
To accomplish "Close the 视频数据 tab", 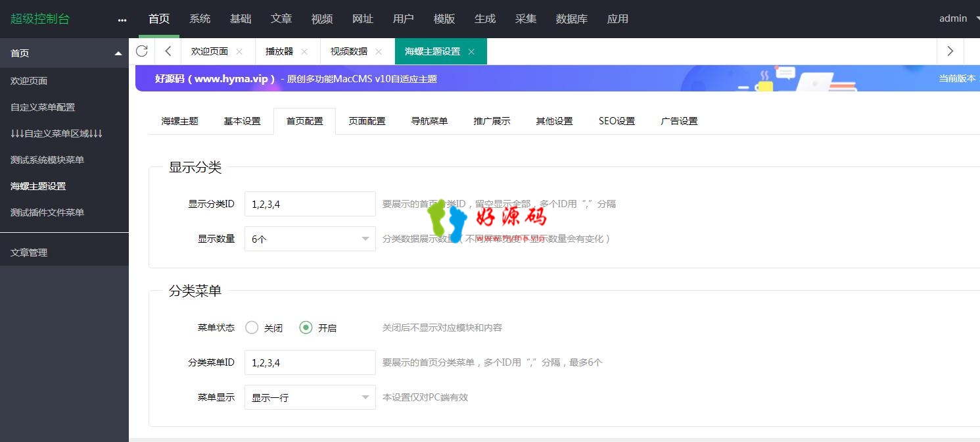I will pyautogui.click(x=378, y=51).
